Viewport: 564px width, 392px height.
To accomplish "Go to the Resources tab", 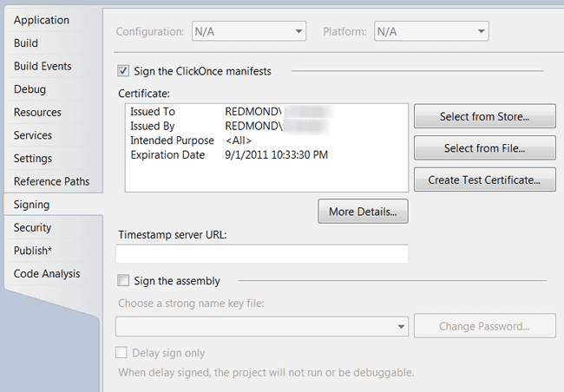I will 53,112.
